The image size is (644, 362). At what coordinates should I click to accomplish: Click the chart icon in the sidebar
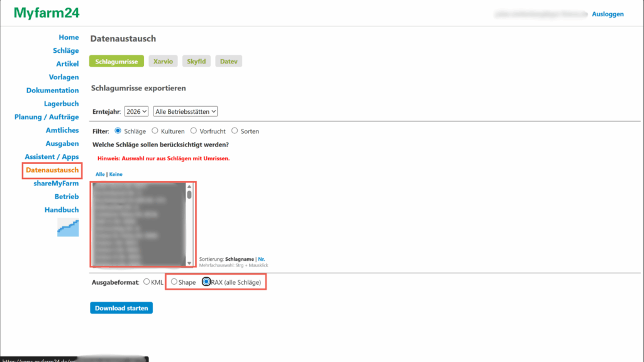coord(68,228)
